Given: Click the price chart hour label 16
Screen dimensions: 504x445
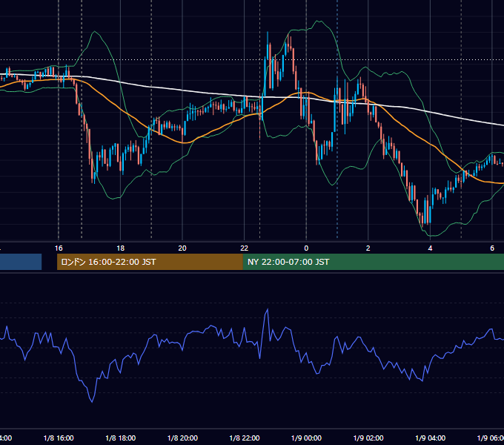Looking at the screenshot, I should (x=59, y=248).
